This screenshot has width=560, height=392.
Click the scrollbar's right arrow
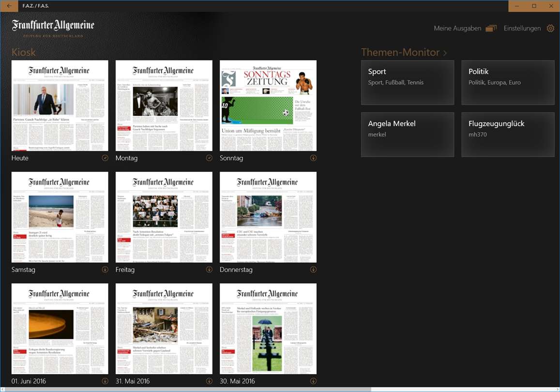557,389
